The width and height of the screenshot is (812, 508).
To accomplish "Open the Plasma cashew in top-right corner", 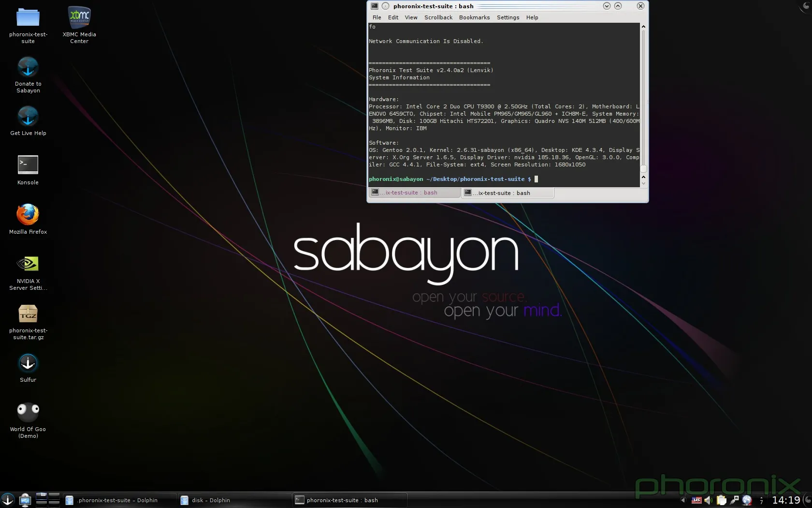I will coord(806,6).
